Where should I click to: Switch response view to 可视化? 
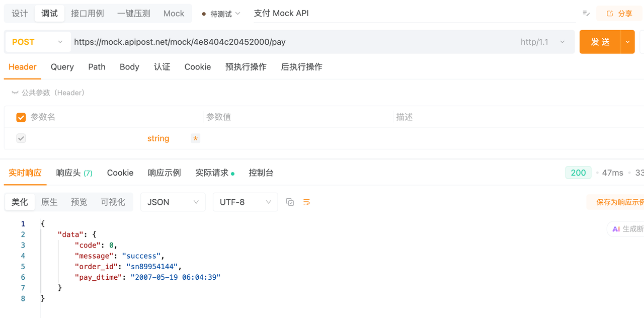tap(113, 202)
